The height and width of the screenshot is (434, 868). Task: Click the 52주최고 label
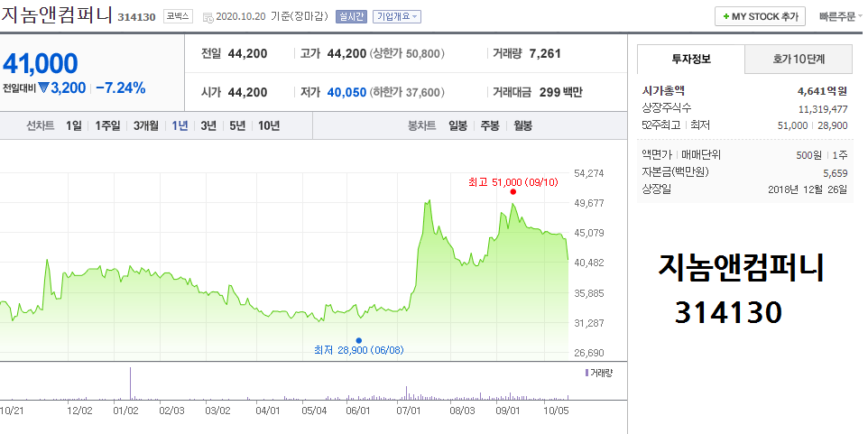(661, 125)
